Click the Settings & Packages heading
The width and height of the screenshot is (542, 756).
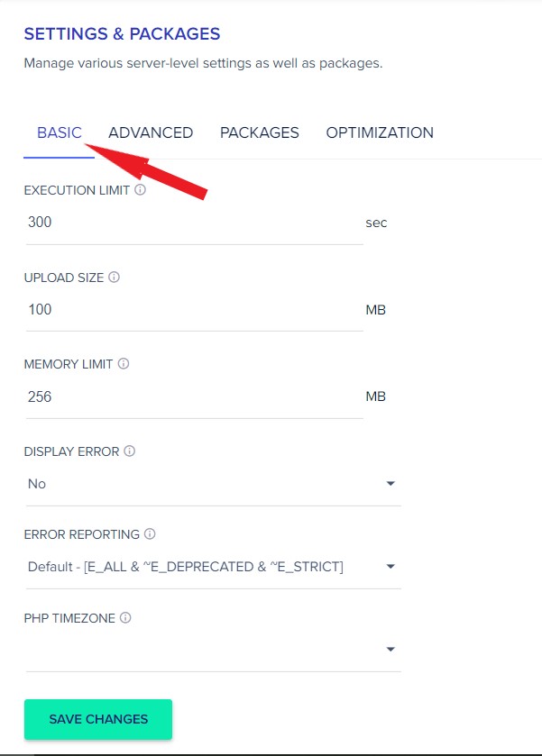pos(122,33)
